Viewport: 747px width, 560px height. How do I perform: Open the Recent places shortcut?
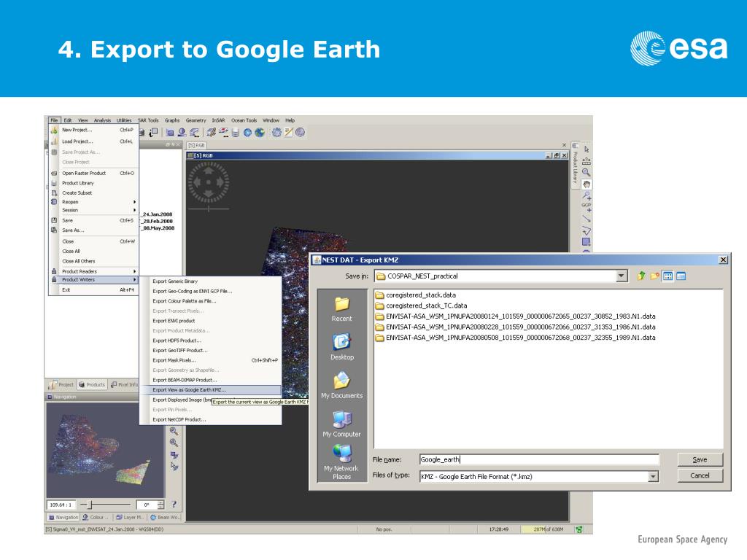[x=341, y=309]
